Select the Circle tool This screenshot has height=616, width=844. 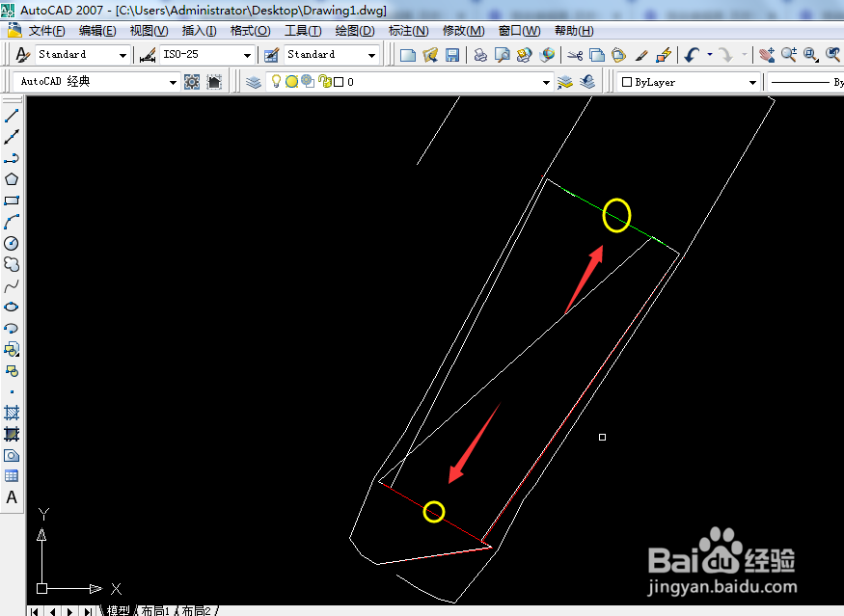click(12, 243)
